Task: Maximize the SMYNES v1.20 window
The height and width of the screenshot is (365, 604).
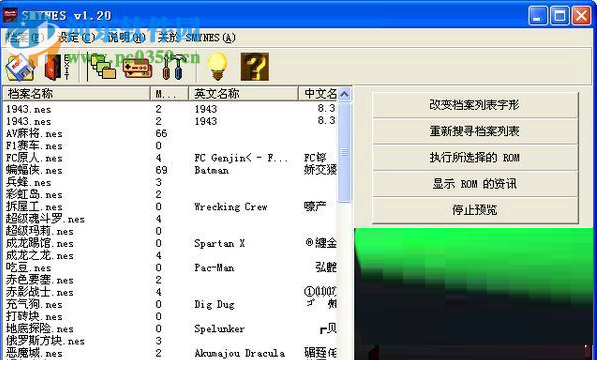Action: (560, 16)
